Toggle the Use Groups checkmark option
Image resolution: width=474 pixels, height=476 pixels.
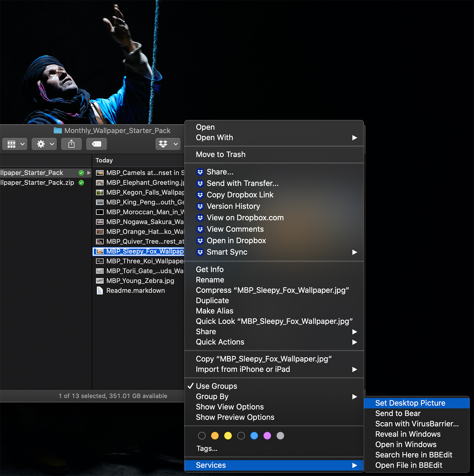tap(216, 386)
